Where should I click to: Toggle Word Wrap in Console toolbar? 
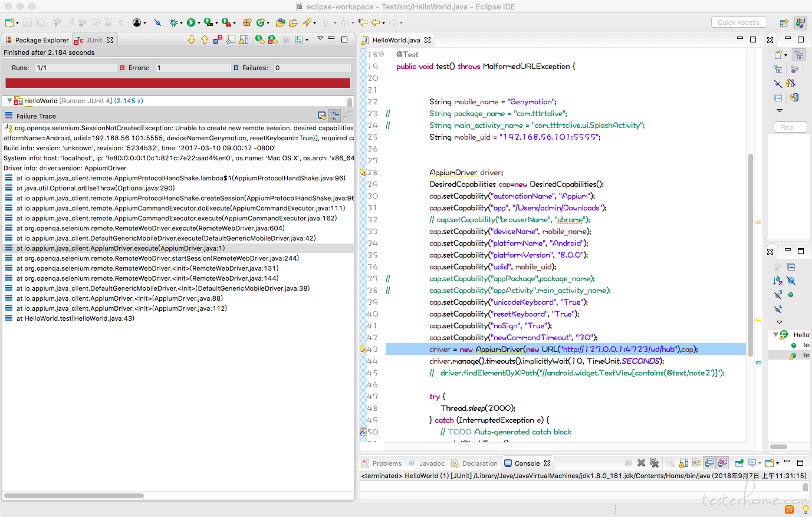[696, 463]
